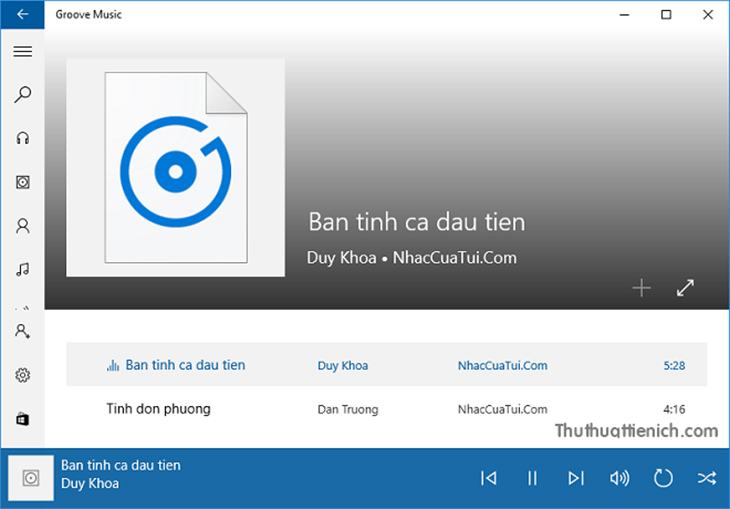
Task: Go back with the arrow button
Action: coord(22,14)
